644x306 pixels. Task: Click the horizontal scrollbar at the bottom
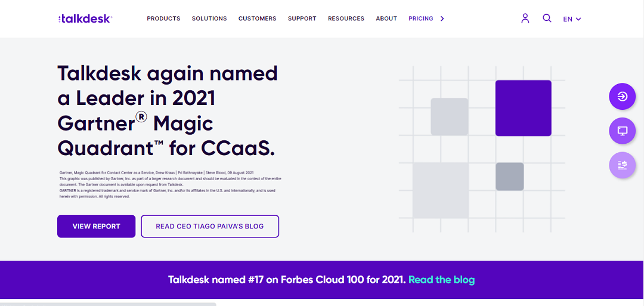108,304
